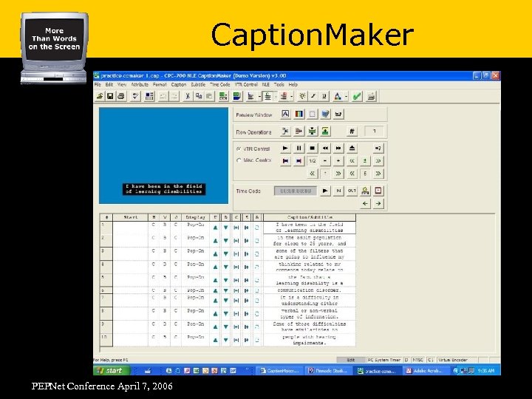Screen dimensions: 532x399
Task: Click the first icon in Row Operations
Action: [286, 131]
